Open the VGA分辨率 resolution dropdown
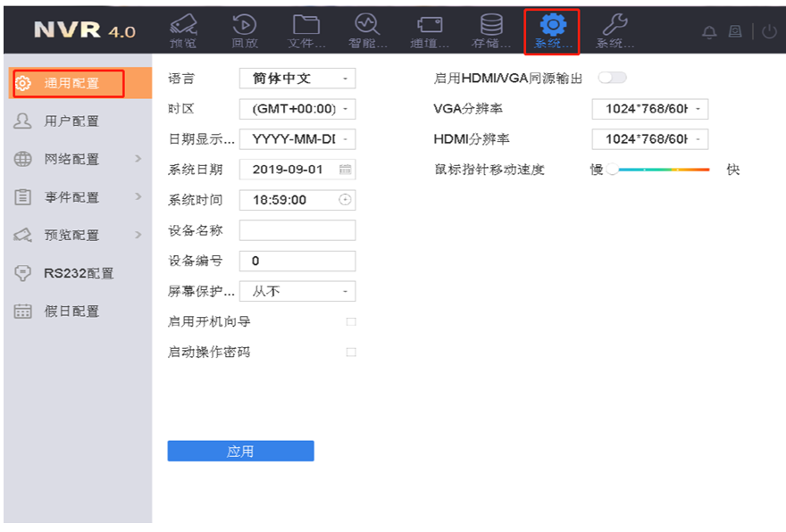The width and height of the screenshot is (786, 532). tap(649, 110)
